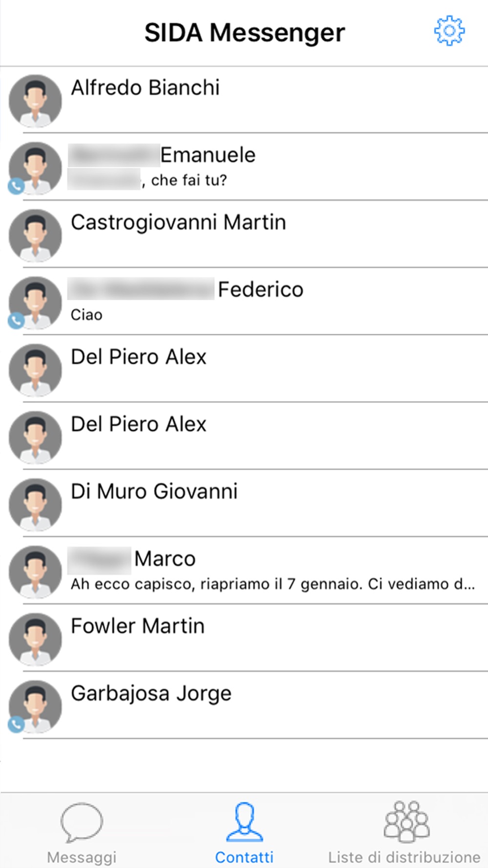Tap the Messaggi speech bubble icon
Screen dimensions: 488x868
click(x=81, y=822)
